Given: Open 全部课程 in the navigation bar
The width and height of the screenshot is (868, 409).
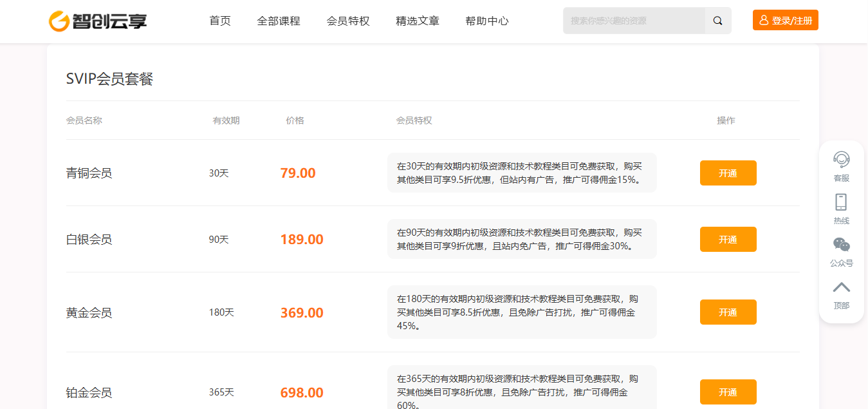Looking at the screenshot, I should tap(279, 21).
